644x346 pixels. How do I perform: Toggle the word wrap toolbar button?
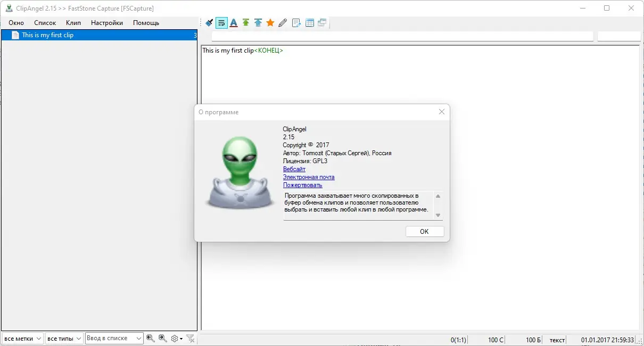[221, 23]
